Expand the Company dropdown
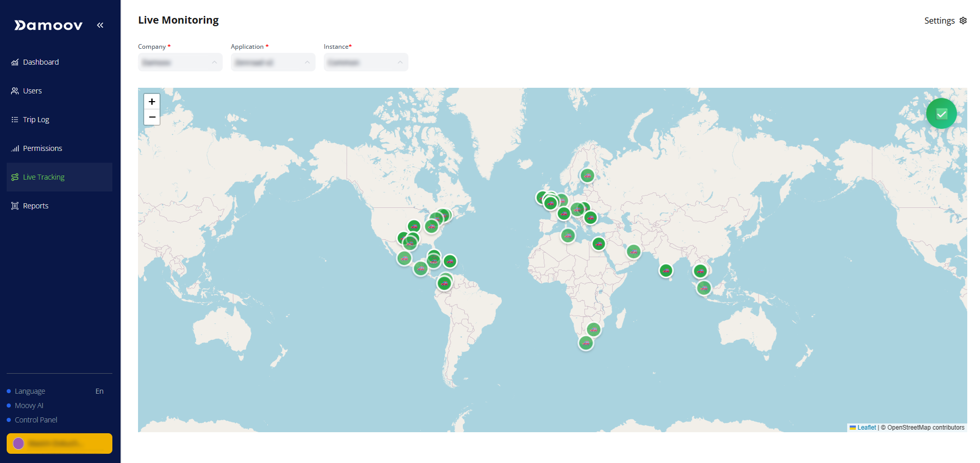Viewport: 980px width, 463px height. point(180,62)
